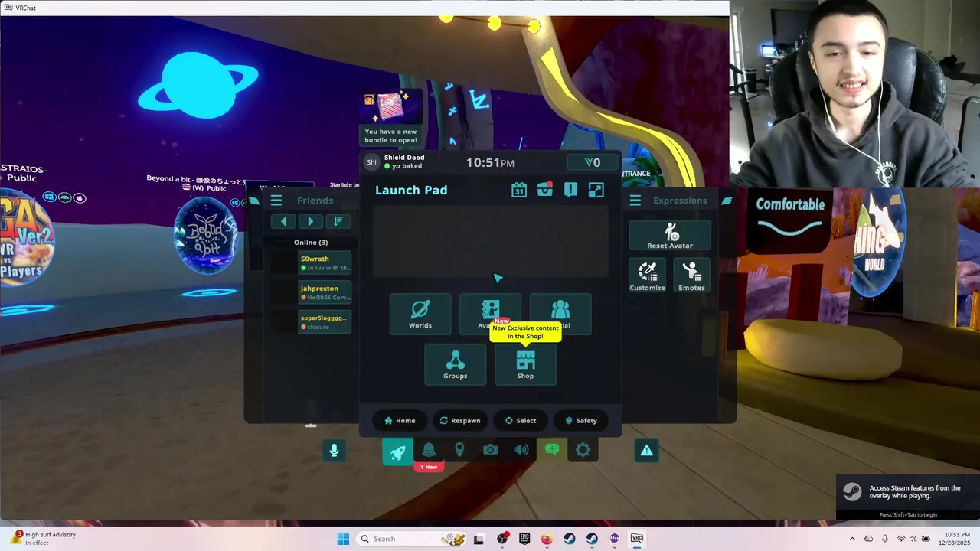Open the exclamation announcement icon in Launch Pad
Image resolution: width=980 pixels, height=551 pixels.
[570, 190]
